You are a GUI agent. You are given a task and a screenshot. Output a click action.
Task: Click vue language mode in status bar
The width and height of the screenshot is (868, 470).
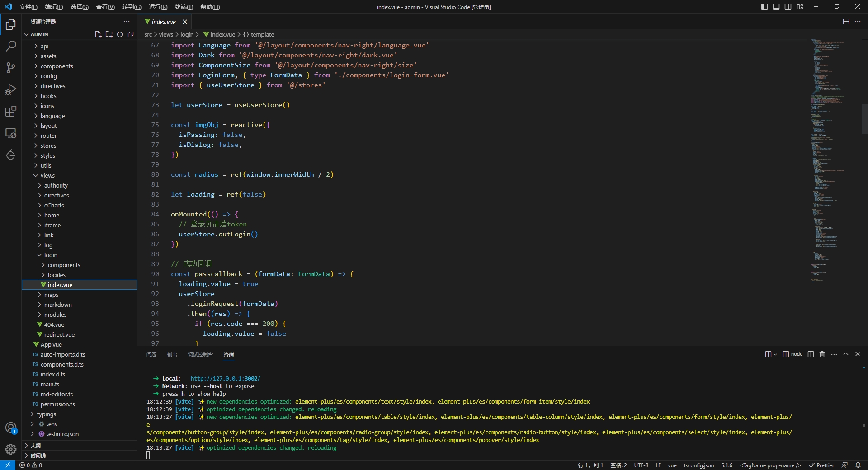tap(672, 465)
